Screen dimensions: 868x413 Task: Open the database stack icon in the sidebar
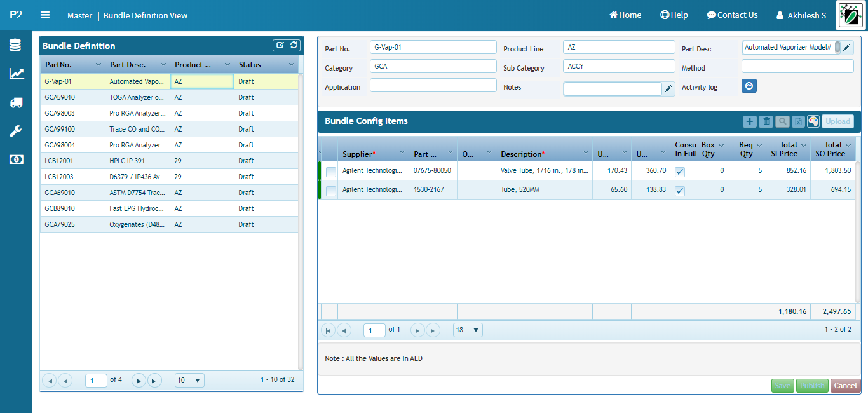(16, 45)
